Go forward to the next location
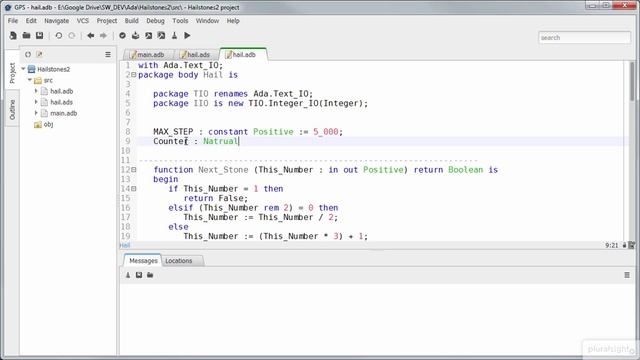Viewport: 640px width, 360px height. pyautogui.click(x=103, y=36)
